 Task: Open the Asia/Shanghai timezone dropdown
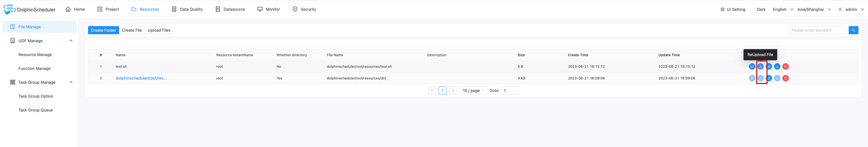click(x=813, y=9)
